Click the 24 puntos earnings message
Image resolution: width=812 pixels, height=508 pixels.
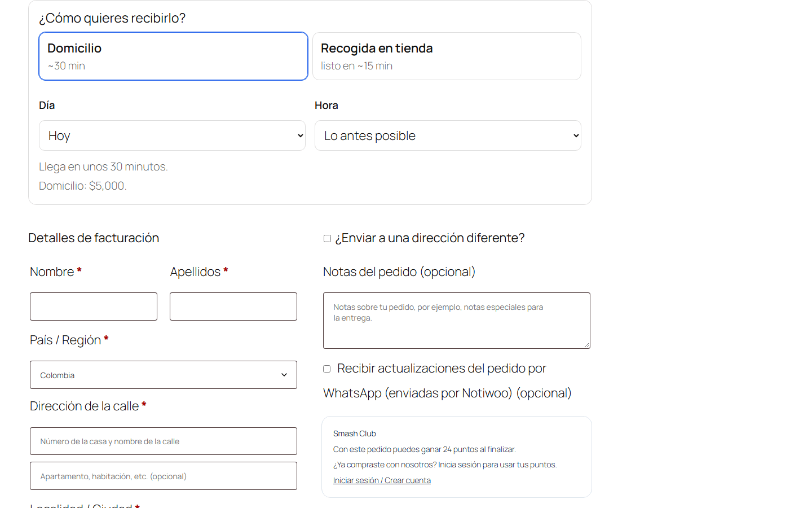(425, 449)
